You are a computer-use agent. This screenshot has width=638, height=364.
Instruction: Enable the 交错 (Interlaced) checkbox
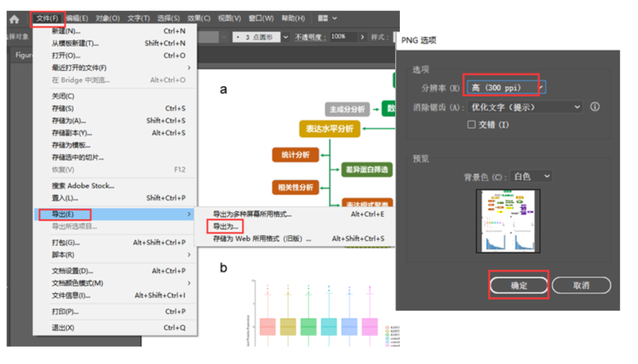point(471,124)
